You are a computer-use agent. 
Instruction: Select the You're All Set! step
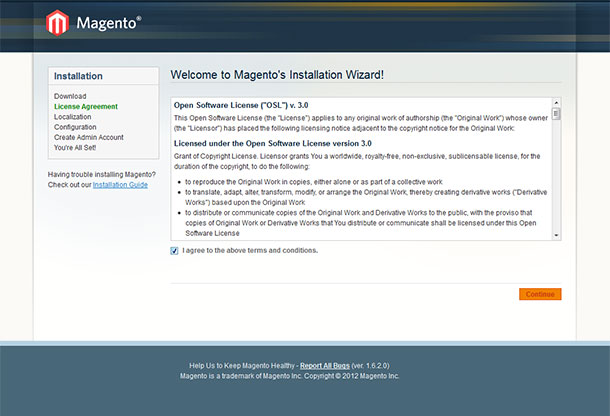coord(75,147)
